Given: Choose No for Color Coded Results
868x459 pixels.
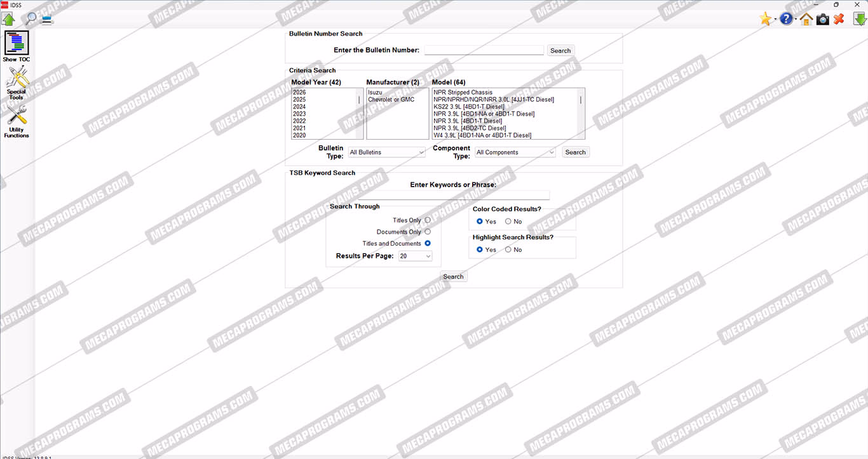Looking at the screenshot, I should [508, 222].
